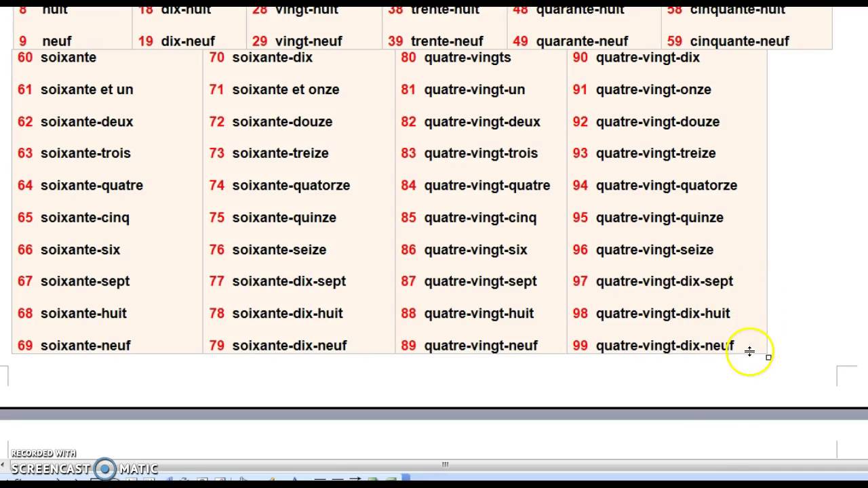Click the word quatre-vingts
Viewport: 868px width, 488px height.
[467, 58]
